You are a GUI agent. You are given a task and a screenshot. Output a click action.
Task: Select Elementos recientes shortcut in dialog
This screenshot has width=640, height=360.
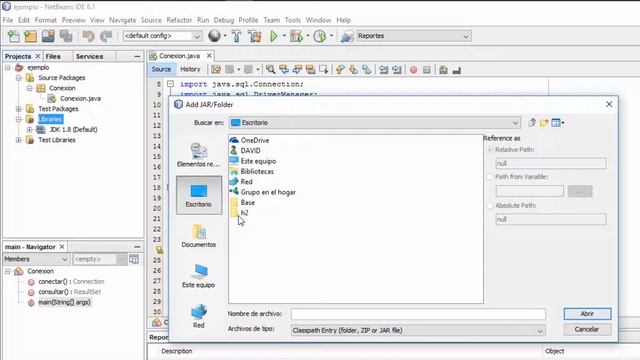click(x=198, y=155)
